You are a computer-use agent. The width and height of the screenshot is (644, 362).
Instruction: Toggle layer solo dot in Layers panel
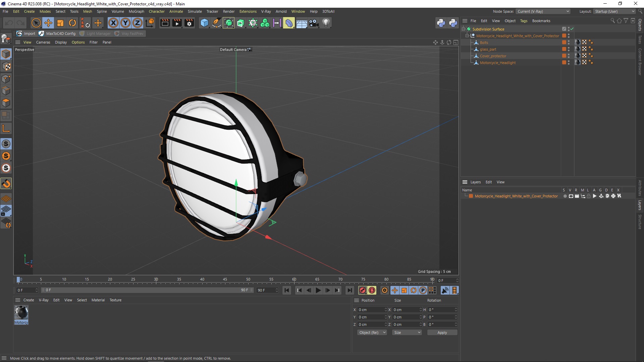[565, 196]
